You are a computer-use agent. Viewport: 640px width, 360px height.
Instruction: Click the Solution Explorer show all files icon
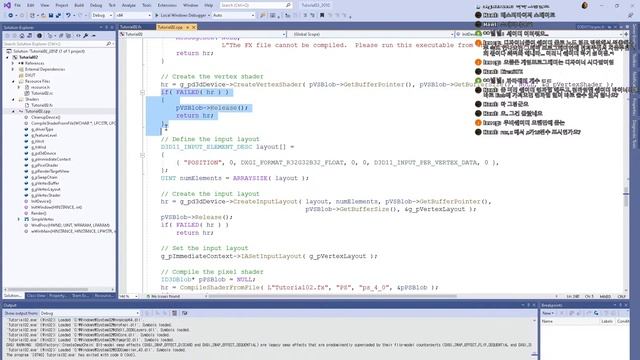pos(68,36)
